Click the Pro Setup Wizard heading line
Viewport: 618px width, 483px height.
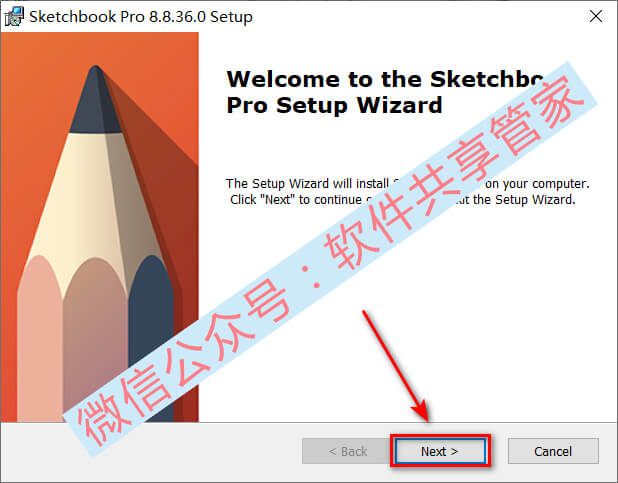(334, 105)
